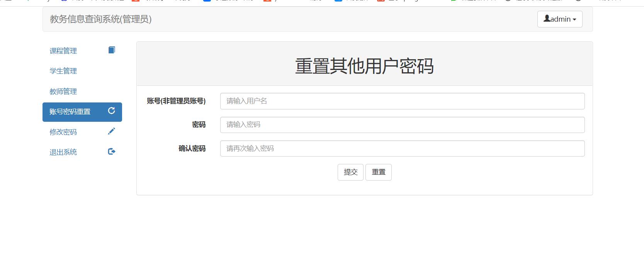The width and height of the screenshot is (644, 271).
Task: Focus the 请再次输入密码 confirm field
Action: coord(402,148)
